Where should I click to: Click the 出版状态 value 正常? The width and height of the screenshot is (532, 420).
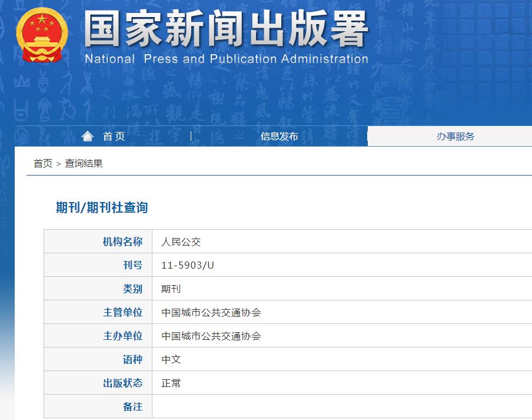pyautogui.click(x=170, y=383)
